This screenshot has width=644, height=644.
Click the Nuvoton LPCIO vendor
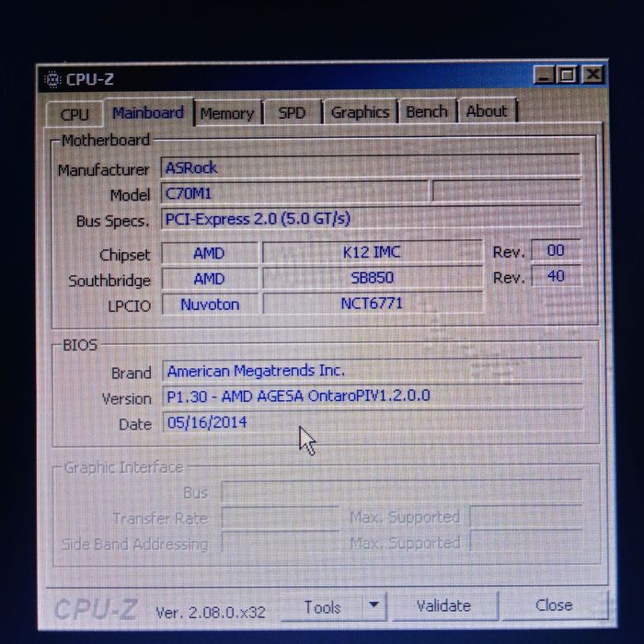click(210, 305)
